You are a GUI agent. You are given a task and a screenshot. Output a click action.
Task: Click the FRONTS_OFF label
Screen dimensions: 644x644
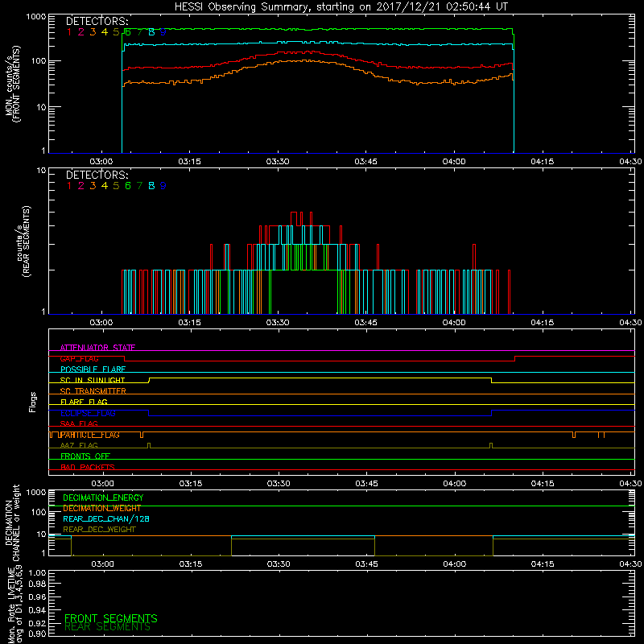click(85, 456)
